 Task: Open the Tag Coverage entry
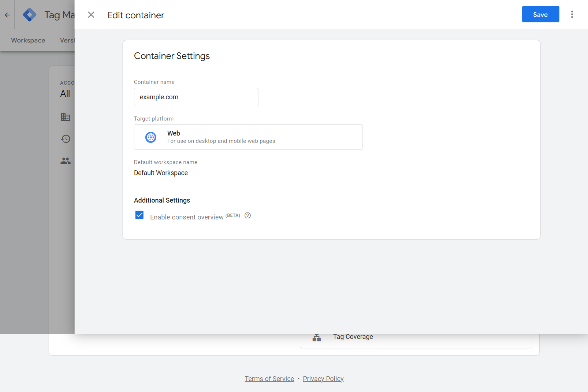(x=353, y=337)
